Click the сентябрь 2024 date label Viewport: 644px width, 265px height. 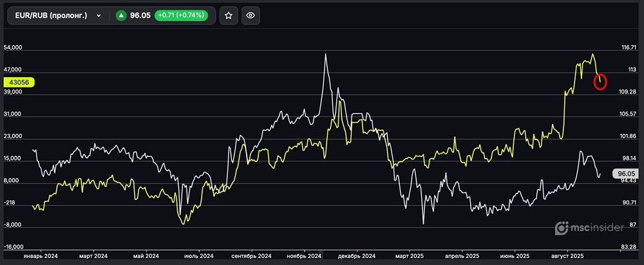252,256
